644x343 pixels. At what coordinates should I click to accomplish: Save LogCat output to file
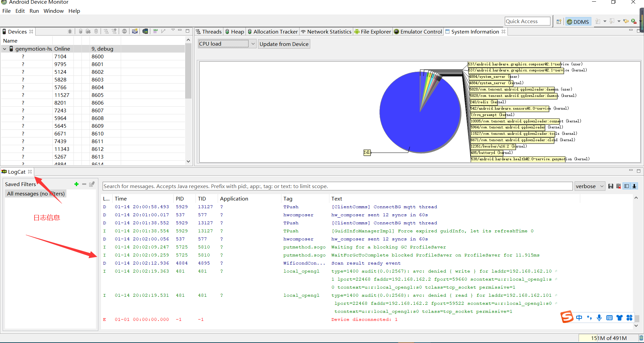tap(611, 186)
